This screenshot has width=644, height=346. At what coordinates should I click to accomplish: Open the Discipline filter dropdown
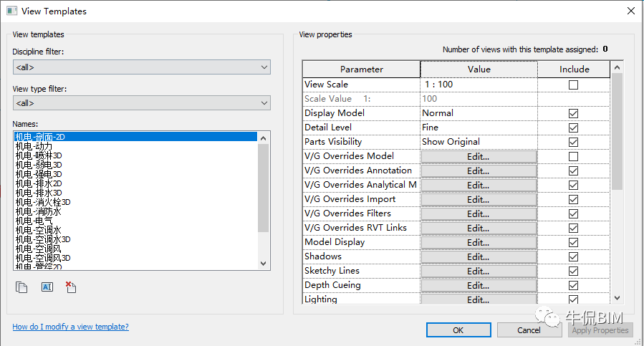coord(141,67)
